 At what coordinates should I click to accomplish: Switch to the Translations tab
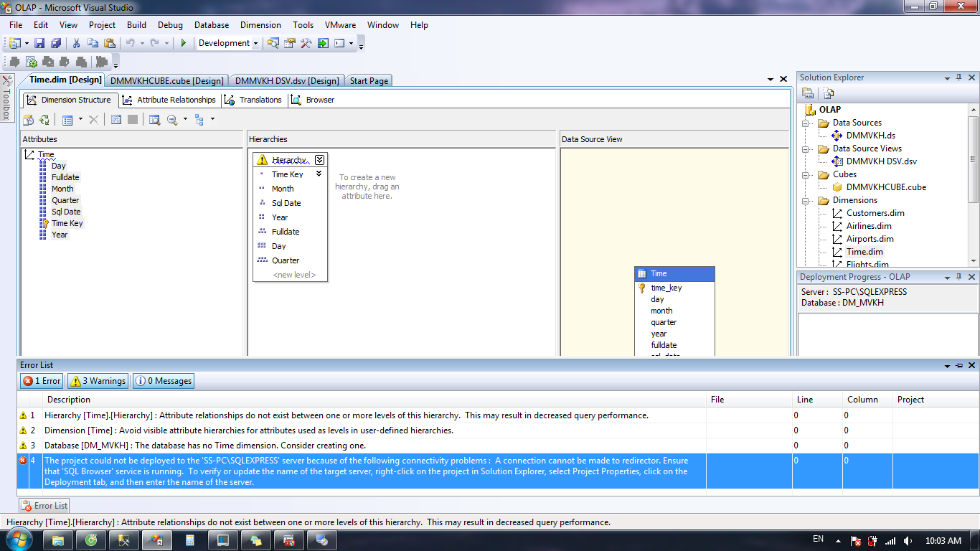click(x=254, y=100)
